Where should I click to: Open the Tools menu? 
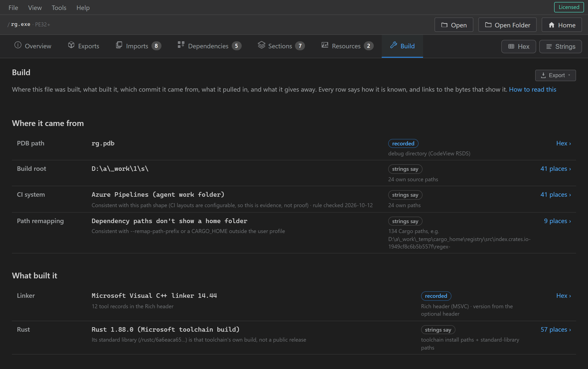59,8
